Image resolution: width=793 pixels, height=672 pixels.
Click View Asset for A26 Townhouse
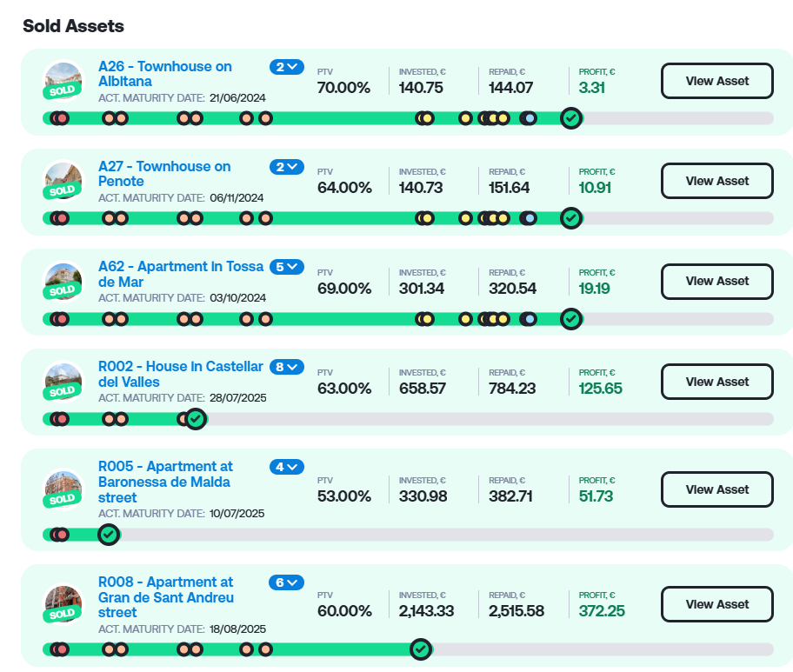(716, 81)
